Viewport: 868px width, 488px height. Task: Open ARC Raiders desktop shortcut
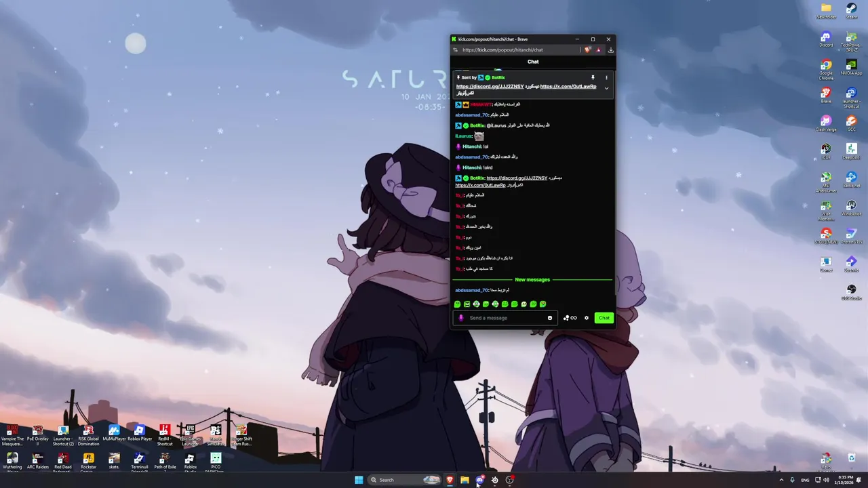[37, 462]
